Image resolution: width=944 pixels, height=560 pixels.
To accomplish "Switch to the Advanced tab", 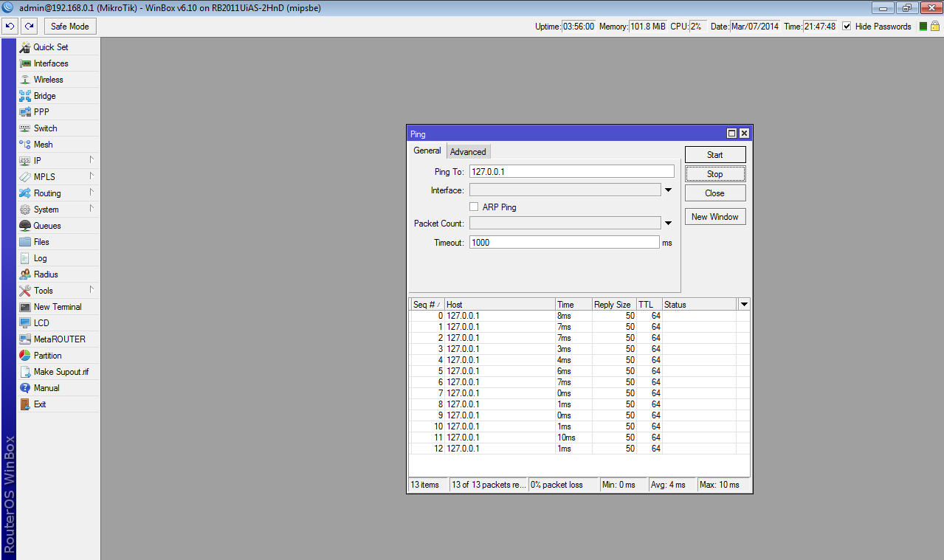I will tap(468, 152).
